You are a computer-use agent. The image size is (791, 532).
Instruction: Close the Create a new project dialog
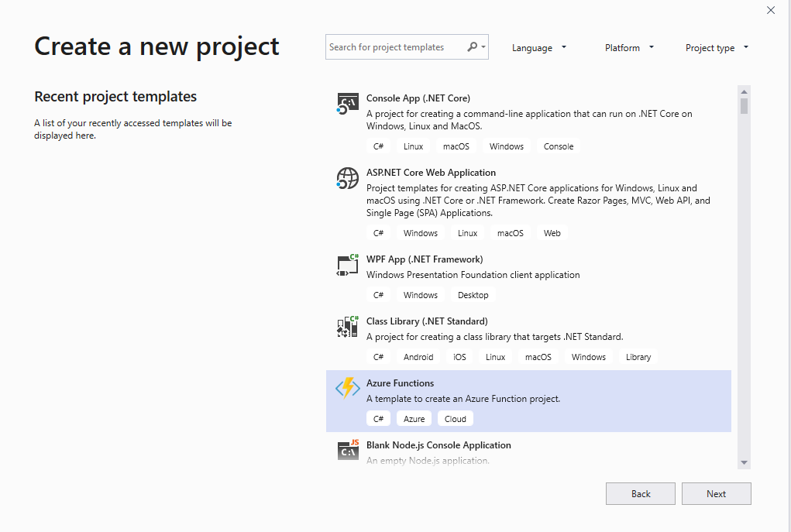tap(770, 10)
